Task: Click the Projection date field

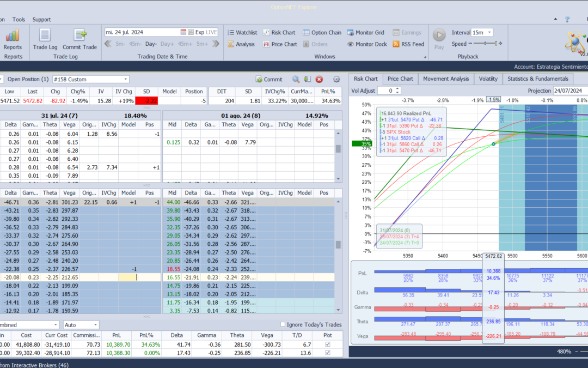Action: coord(569,91)
